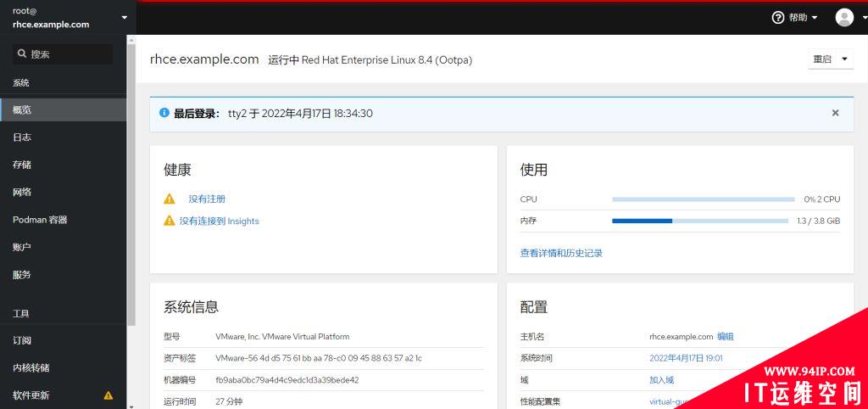The image size is (868, 409).
Task: Click the warning icon next to 没有注册
Action: tap(170, 199)
